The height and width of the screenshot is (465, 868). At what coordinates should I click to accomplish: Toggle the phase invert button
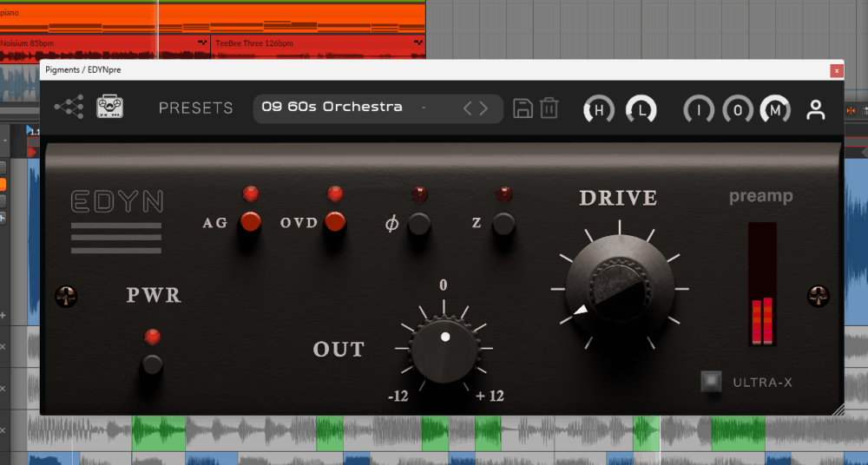pos(419,224)
